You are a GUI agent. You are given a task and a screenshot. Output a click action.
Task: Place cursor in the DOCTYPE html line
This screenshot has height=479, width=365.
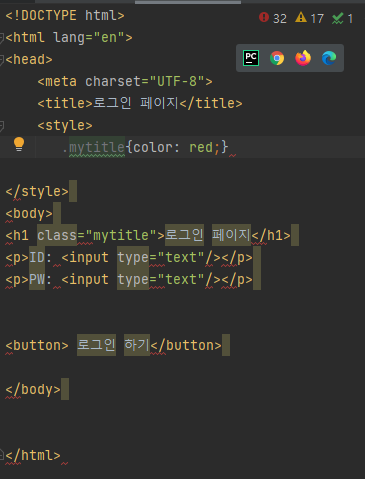point(65,16)
